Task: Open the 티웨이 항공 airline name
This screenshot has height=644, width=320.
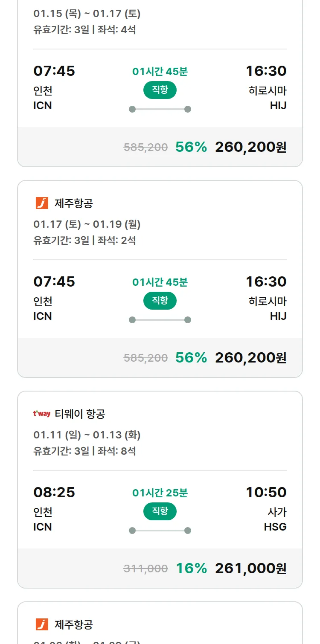Action: click(x=80, y=414)
